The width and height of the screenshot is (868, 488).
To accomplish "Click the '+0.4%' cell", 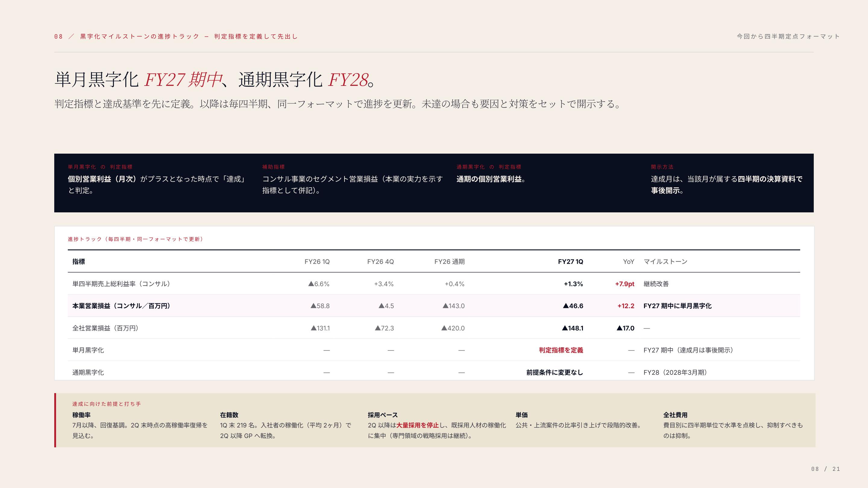I will [x=454, y=284].
